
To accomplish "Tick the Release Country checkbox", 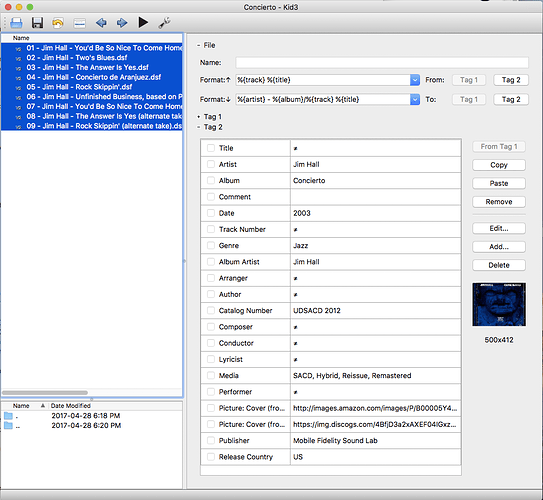I will (211, 457).
